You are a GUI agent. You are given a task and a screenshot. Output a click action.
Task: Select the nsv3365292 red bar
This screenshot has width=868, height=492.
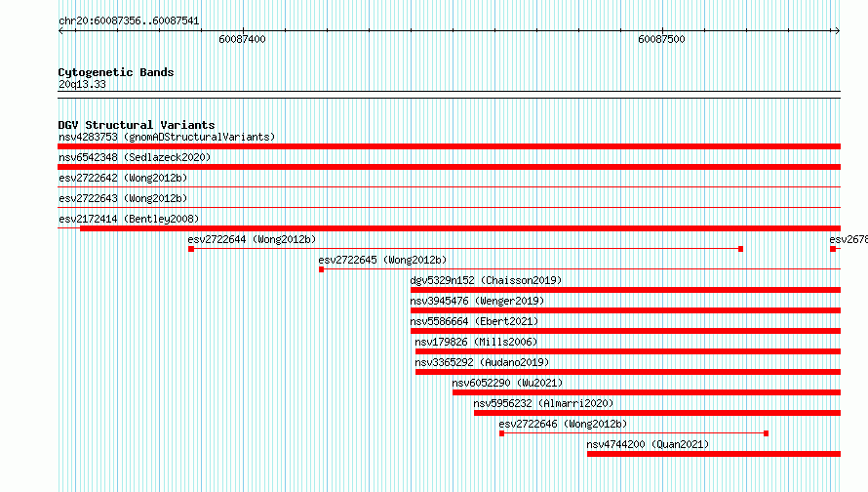628,372
